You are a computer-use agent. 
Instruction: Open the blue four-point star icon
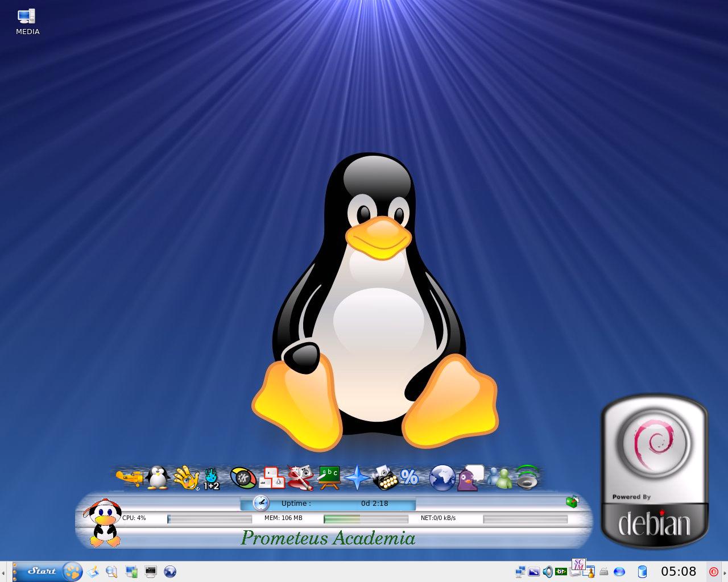[357, 478]
